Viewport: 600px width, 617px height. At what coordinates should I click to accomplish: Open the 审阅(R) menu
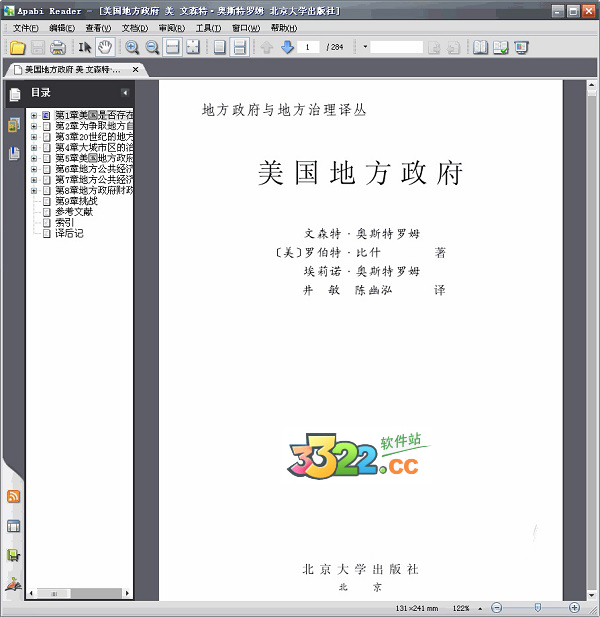(172, 28)
